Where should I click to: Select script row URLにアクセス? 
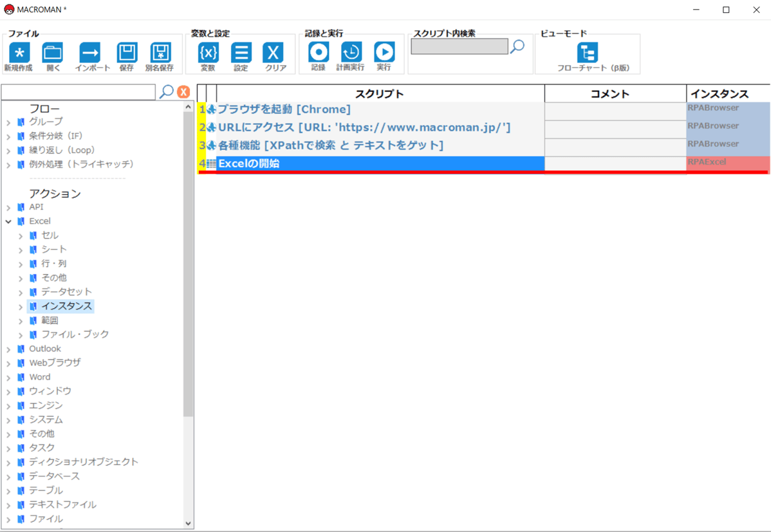(380, 127)
